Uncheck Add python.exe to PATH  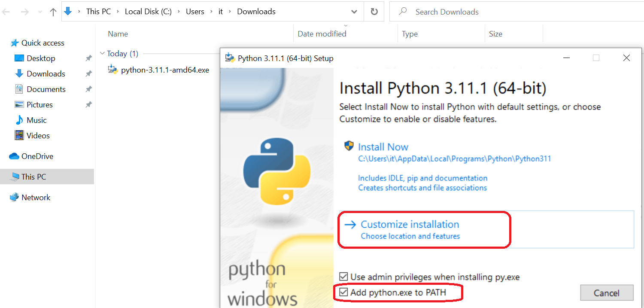coord(344,293)
